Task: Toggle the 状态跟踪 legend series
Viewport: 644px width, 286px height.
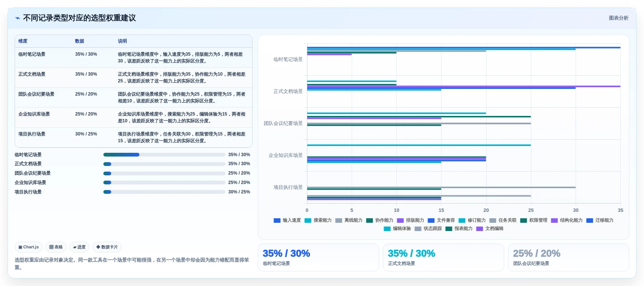Action: click(428, 228)
